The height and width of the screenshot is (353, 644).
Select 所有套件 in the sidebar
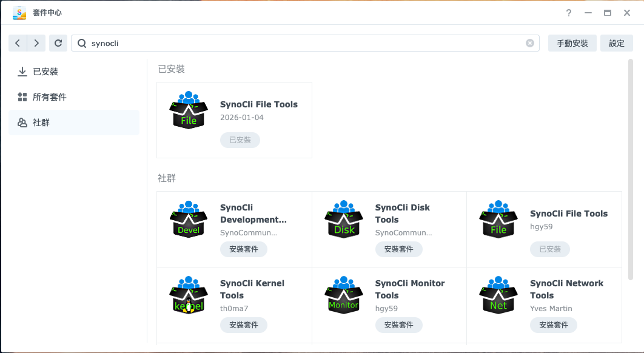pyautogui.click(x=50, y=97)
